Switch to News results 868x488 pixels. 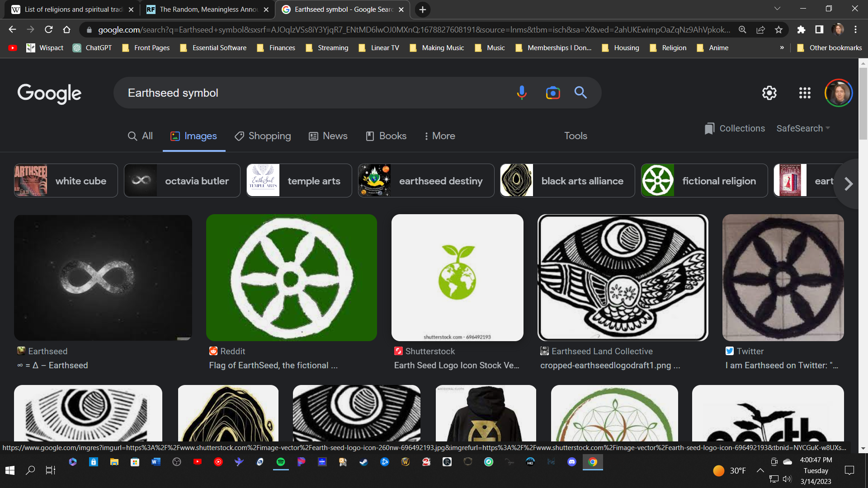pos(328,136)
